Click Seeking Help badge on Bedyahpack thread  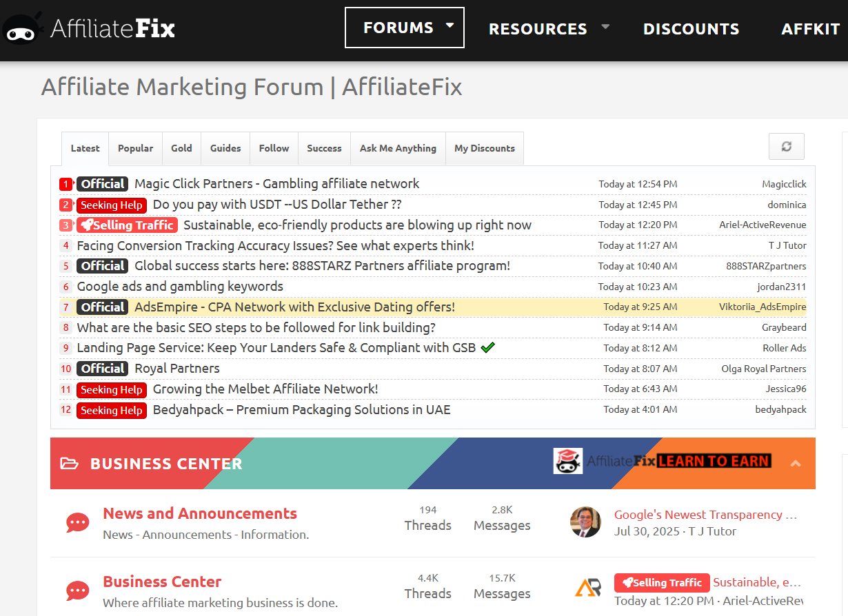(x=111, y=410)
